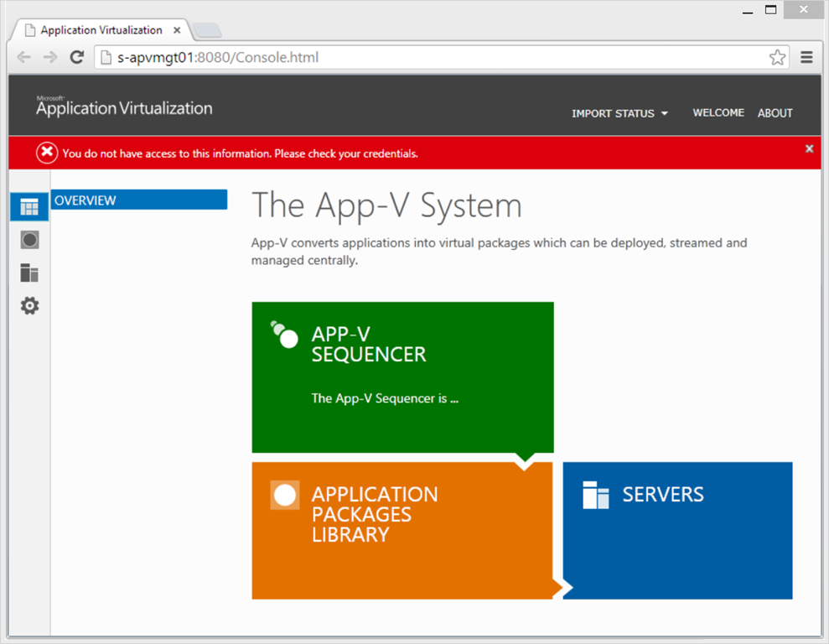The image size is (829, 644).
Task: Open the Packages circle icon in sidebar
Action: click(29, 241)
